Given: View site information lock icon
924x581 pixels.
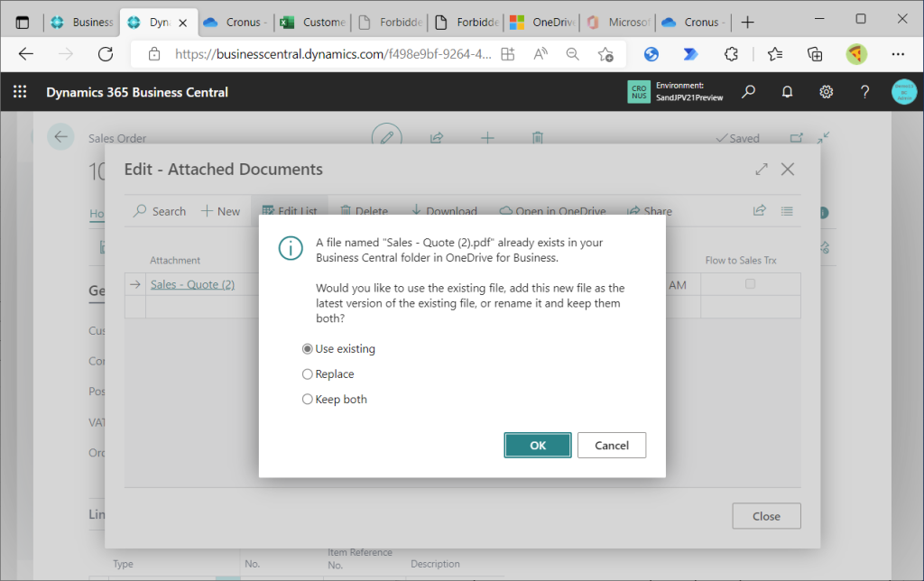Looking at the screenshot, I should (154, 54).
